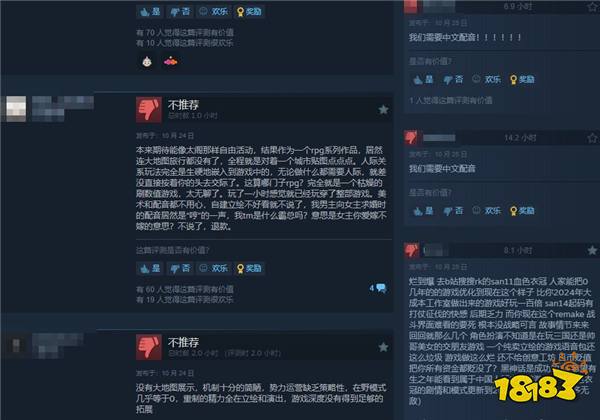Image resolution: width=600 pixels, height=420 pixels.
Task: Click the colorful saucer award icon
Action: [x=170, y=61]
